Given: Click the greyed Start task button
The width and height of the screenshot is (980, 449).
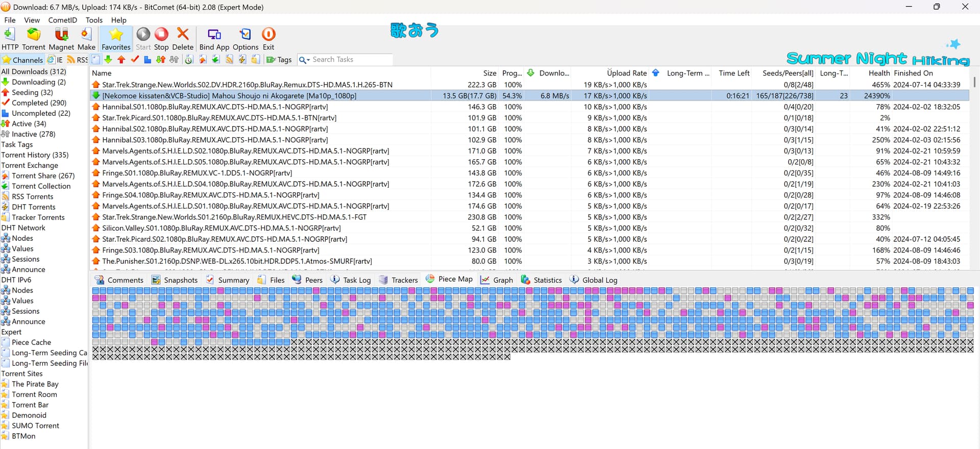Looking at the screenshot, I should tap(143, 39).
